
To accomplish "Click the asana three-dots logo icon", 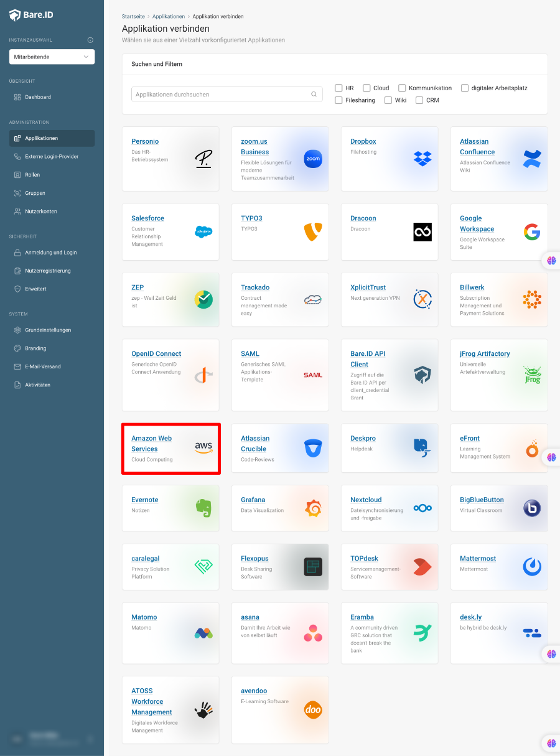I will [313, 633].
